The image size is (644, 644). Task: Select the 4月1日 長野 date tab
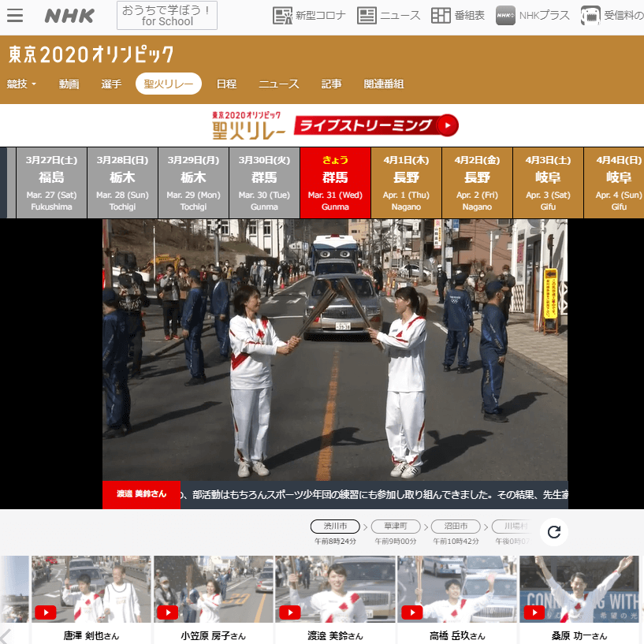point(406,182)
